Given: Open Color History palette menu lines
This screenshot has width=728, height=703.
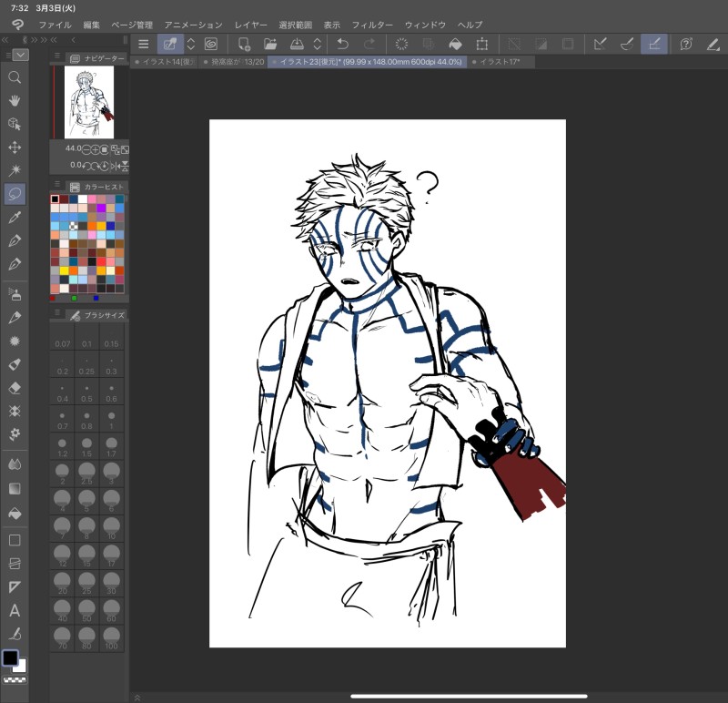Looking at the screenshot, I should [x=56, y=184].
